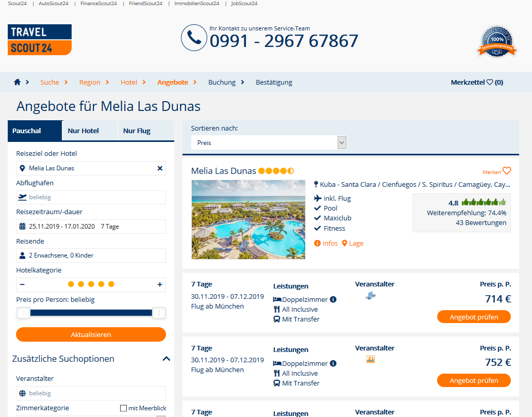The height and width of the screenshot is (417, 532).
Task: Switch to the Nur Flug tab
Action: click(137, 131)
